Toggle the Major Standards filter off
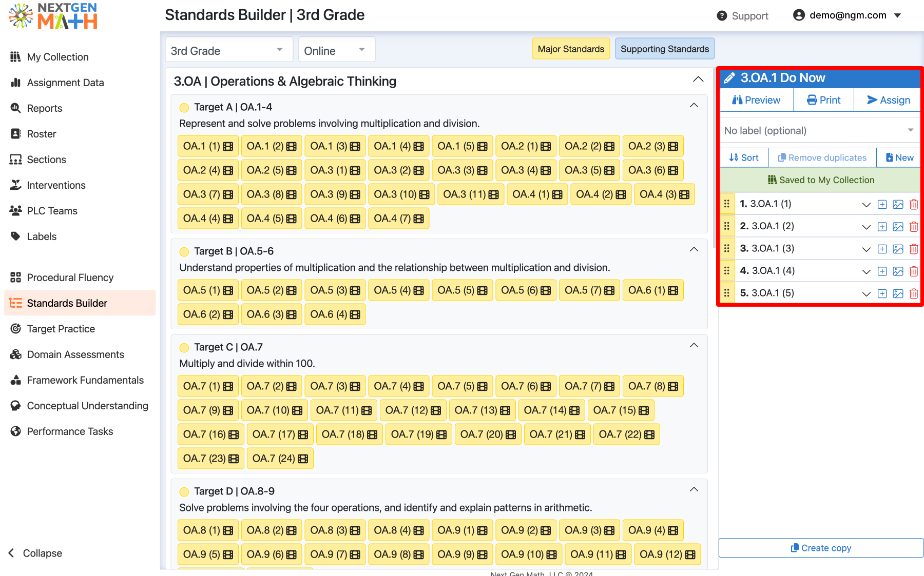 point(570,49)
